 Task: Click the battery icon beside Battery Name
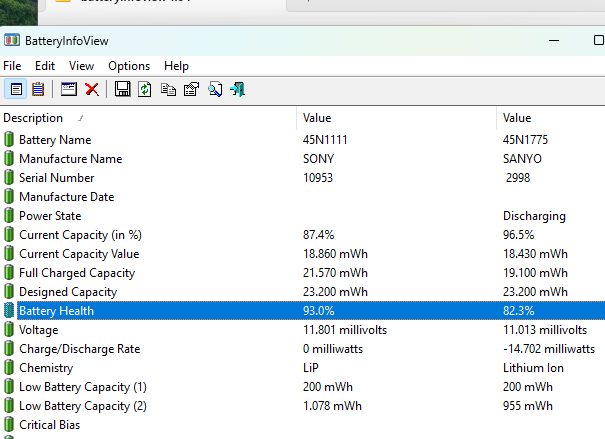9,139
